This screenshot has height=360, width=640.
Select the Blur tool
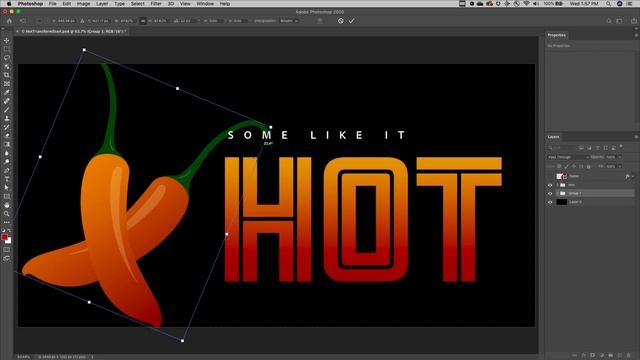click(x=7, y=153)
